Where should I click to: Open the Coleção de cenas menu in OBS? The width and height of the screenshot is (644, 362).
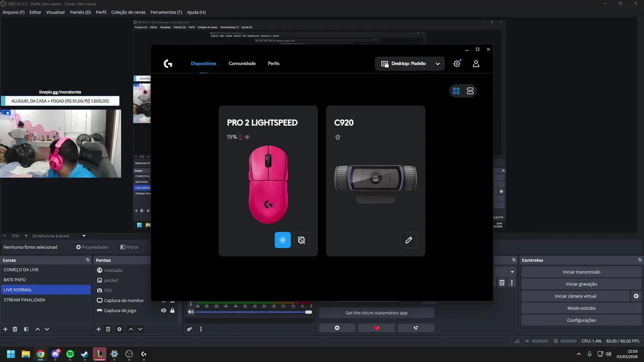tap(129, 12)
